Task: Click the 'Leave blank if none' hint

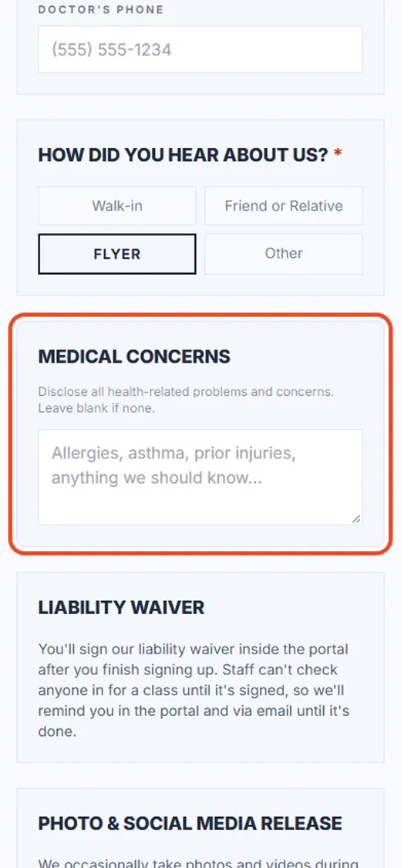Action: click(97, 409)
